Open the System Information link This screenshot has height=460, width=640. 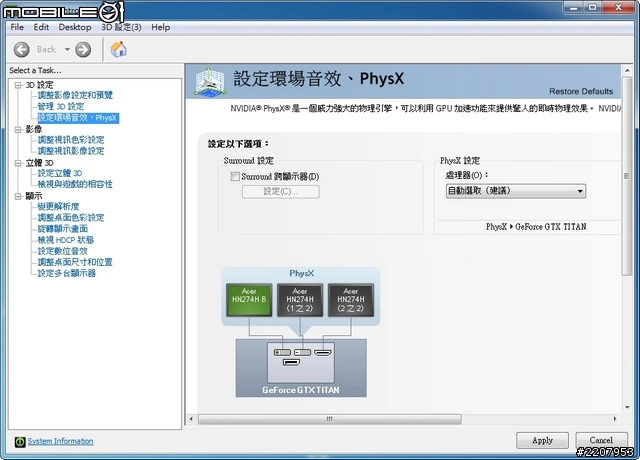60,441
